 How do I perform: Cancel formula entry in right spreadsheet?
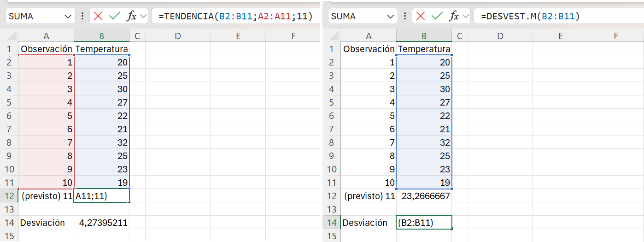(421, 16)
